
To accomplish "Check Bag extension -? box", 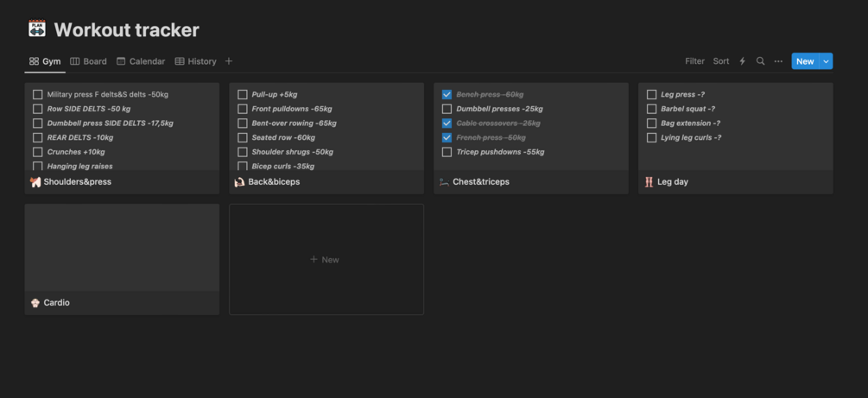I will pos(651,123).
